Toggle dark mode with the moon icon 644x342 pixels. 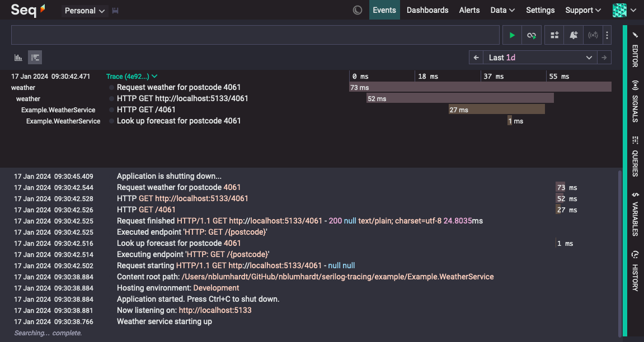(x=358, y=10)
